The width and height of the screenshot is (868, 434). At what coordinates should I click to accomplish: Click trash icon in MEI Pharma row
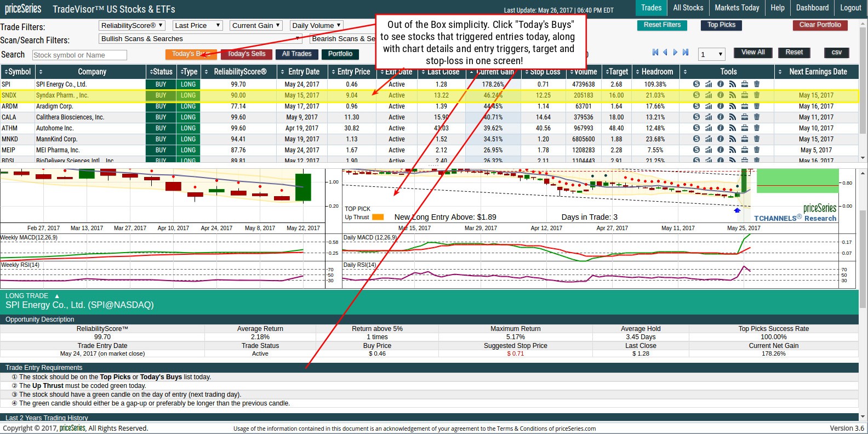tap(757, 150)
